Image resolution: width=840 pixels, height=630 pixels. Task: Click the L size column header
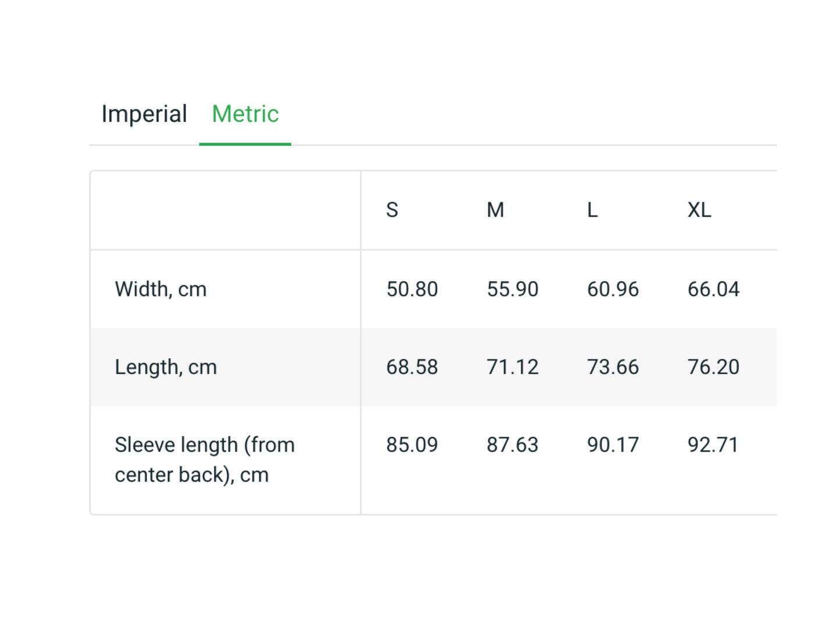(592, 210)
